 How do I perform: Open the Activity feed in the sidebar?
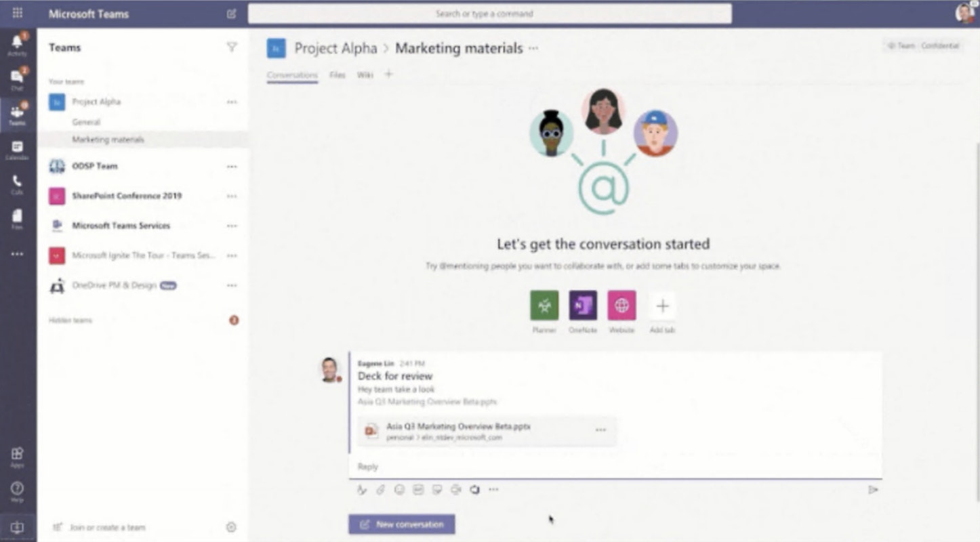click(18, 42)
